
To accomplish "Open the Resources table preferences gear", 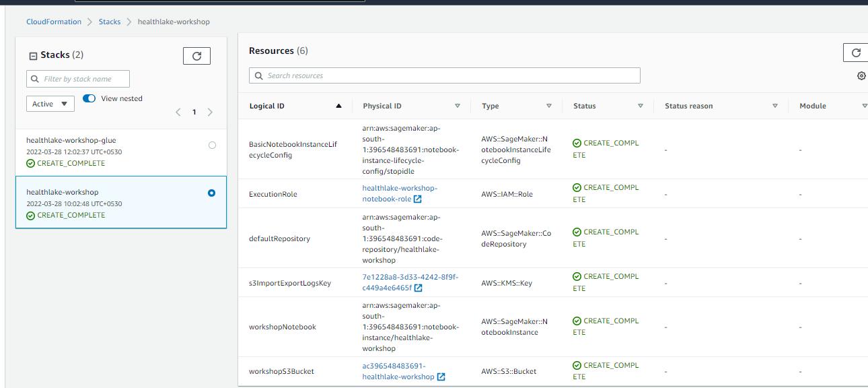I will tap(861, 76).
